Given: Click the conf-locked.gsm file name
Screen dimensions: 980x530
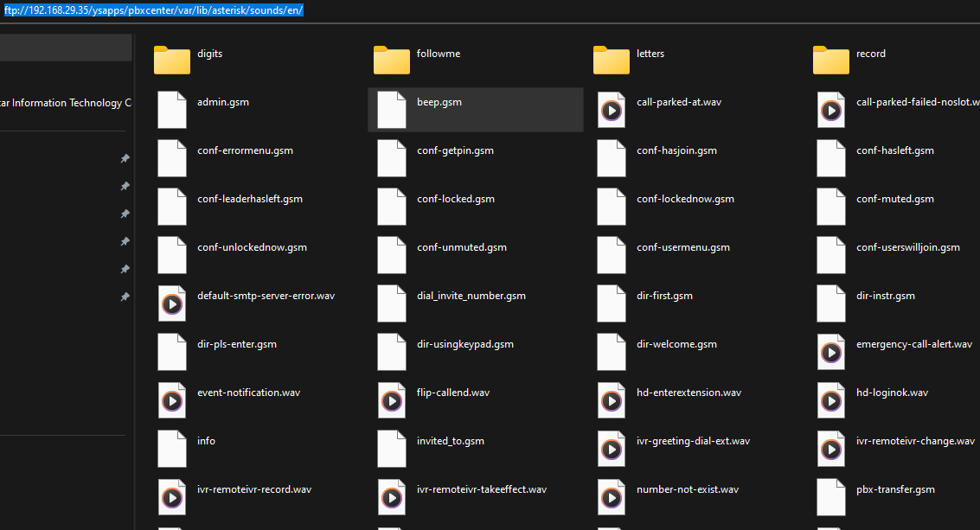Looking at the screenshot, I should coord(456,199).
